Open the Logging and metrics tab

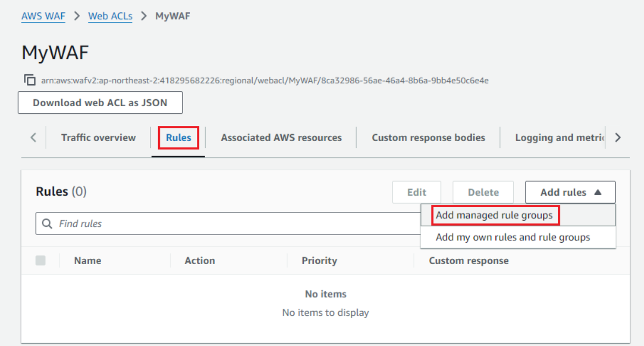(560, 138)
